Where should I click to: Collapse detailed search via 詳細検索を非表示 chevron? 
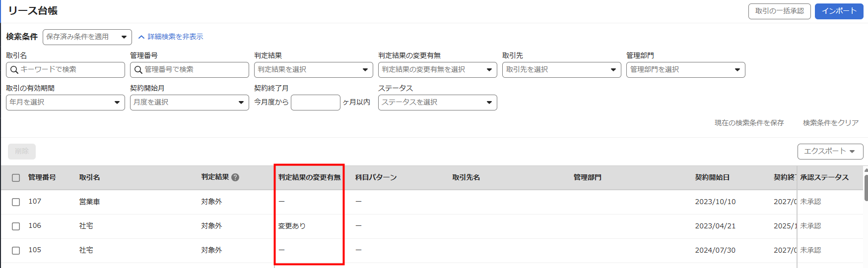(141, 37)
